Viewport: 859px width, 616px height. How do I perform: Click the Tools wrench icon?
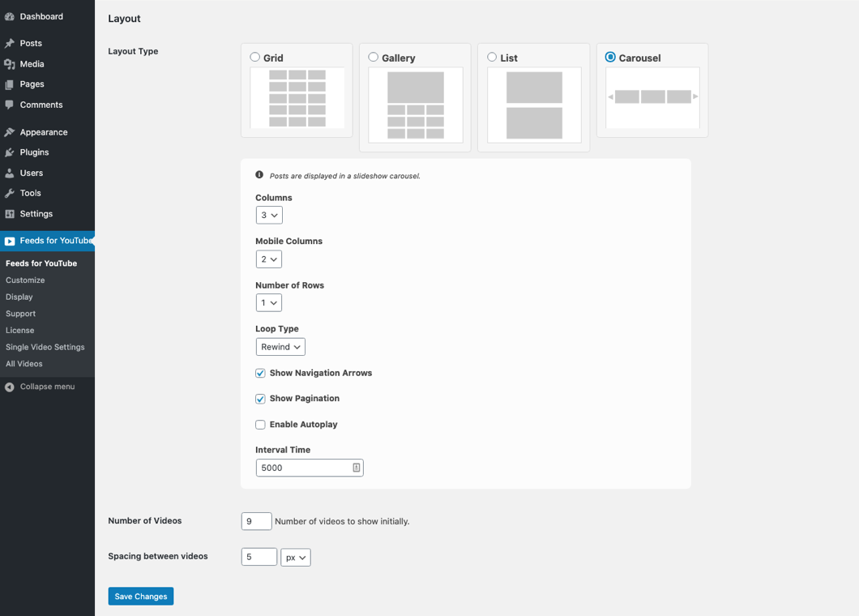pos(10,193)
